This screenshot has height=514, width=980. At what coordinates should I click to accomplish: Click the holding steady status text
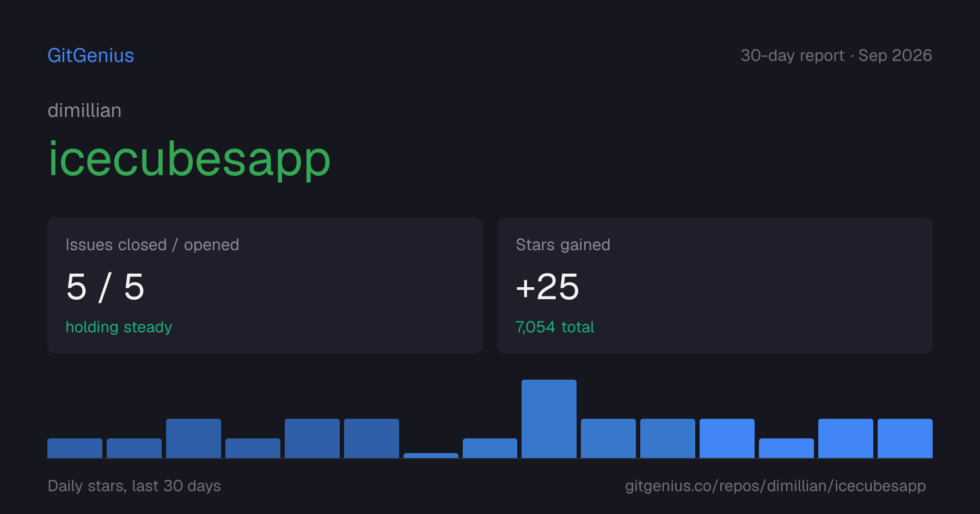[x=119, y=327]
